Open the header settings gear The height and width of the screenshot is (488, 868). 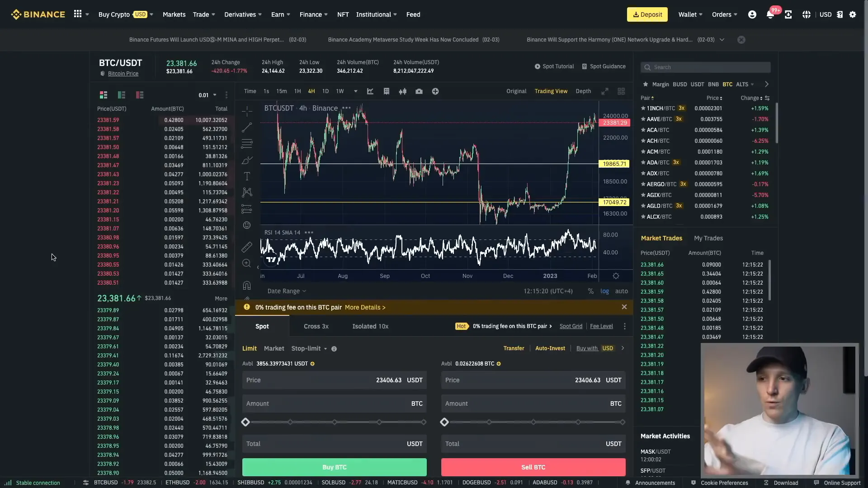click(853, 14)
